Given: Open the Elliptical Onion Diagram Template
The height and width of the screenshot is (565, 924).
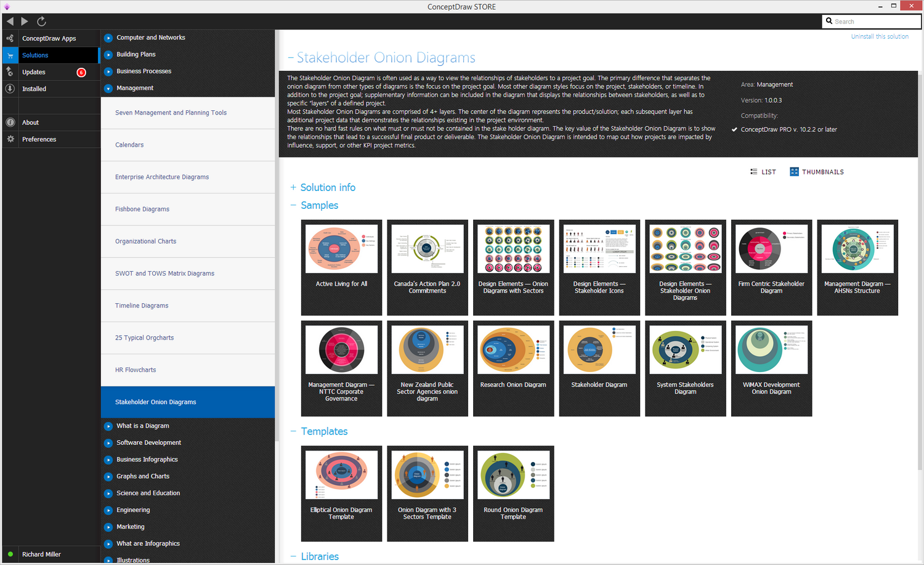Looking at the screenshot, I should pyautogui.click(x=341, y=494).
